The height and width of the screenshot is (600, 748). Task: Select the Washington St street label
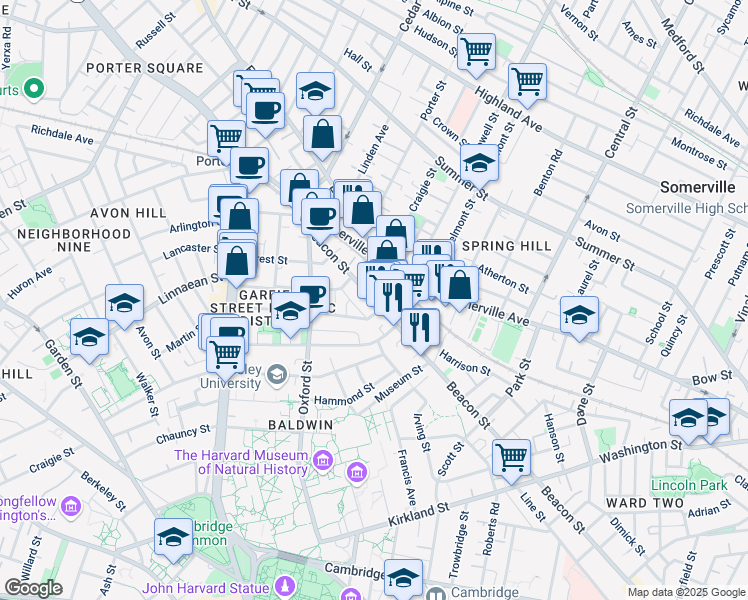(641, 451)
